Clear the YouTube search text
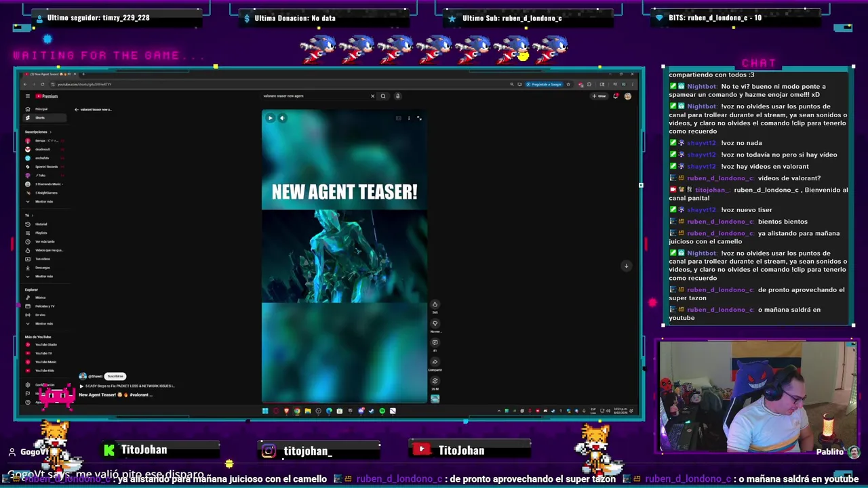The image size is (868, 488). [372, 96]
